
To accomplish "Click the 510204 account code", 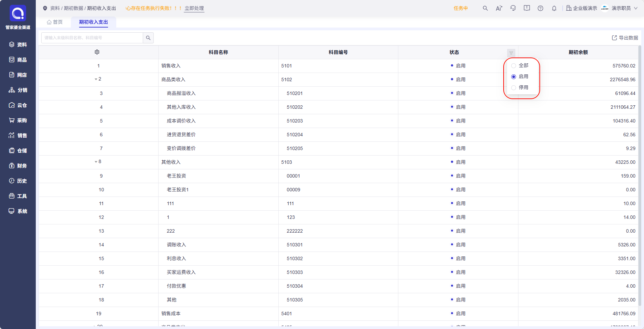I will tap(295, 135).
